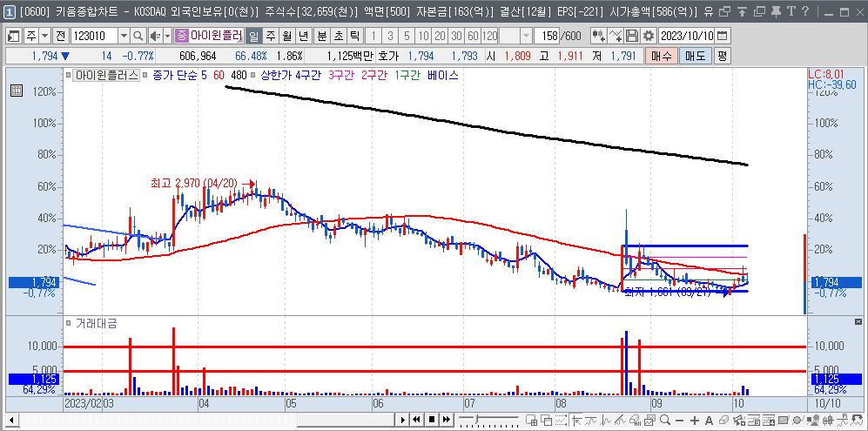868x431 pixels.
Task: Select the 월 monthly period toggle
Action: point(286,36)
